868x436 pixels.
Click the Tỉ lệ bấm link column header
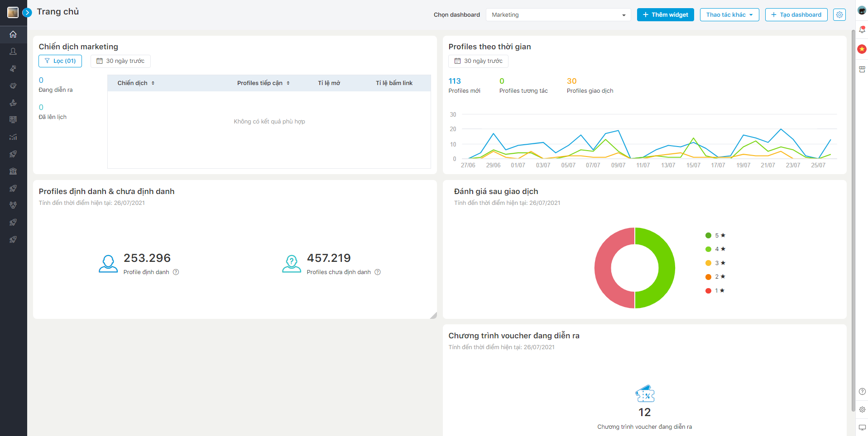[x=394, y=83]
